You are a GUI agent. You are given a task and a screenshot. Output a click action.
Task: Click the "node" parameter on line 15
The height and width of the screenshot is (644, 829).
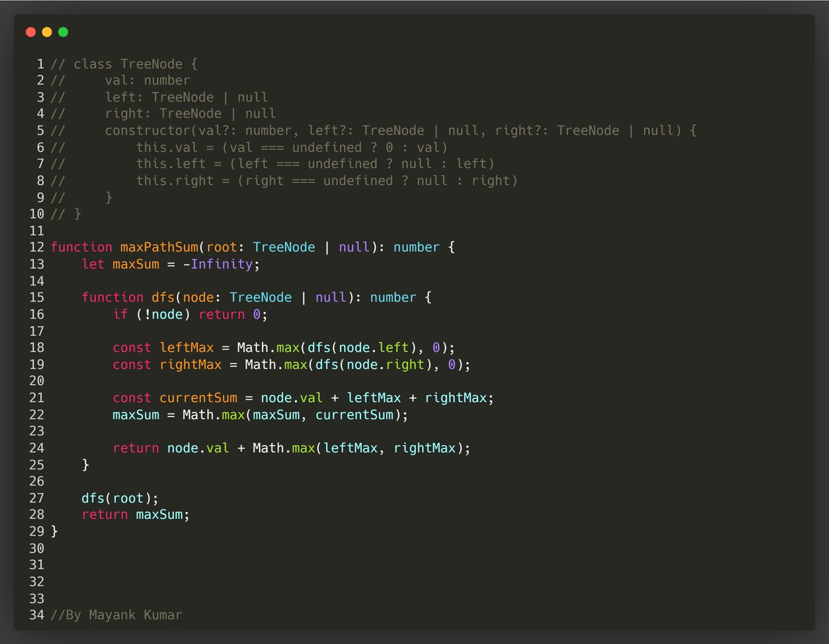coord(198,297)
